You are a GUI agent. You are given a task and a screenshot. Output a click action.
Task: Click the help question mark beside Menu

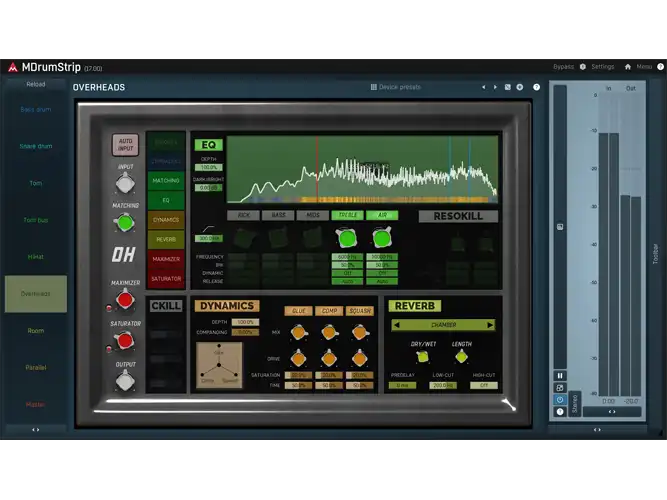[x=660, y=67]
